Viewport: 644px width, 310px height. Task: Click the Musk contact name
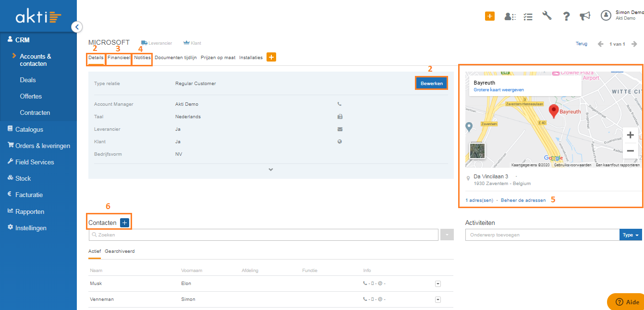tap(96, 284)
